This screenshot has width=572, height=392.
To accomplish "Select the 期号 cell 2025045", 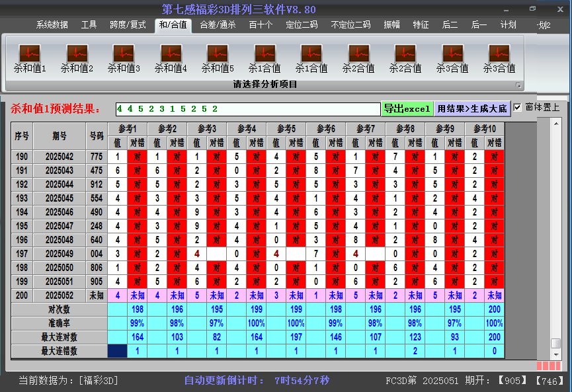I will click(x=60, y=198).
